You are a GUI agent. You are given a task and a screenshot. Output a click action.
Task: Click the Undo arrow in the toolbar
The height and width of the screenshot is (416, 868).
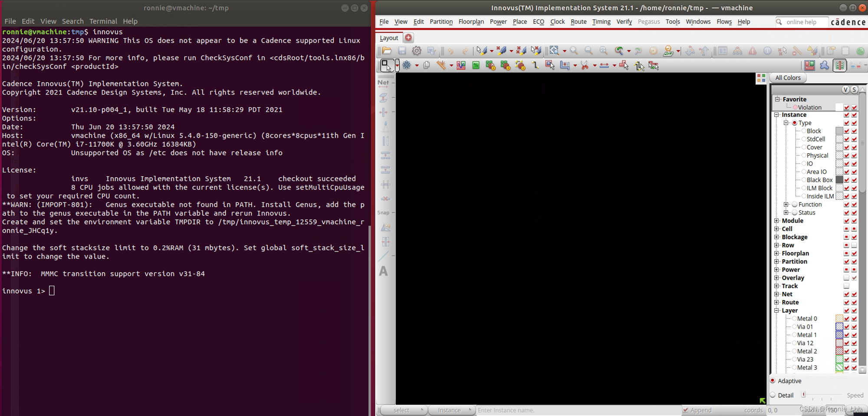450,51
